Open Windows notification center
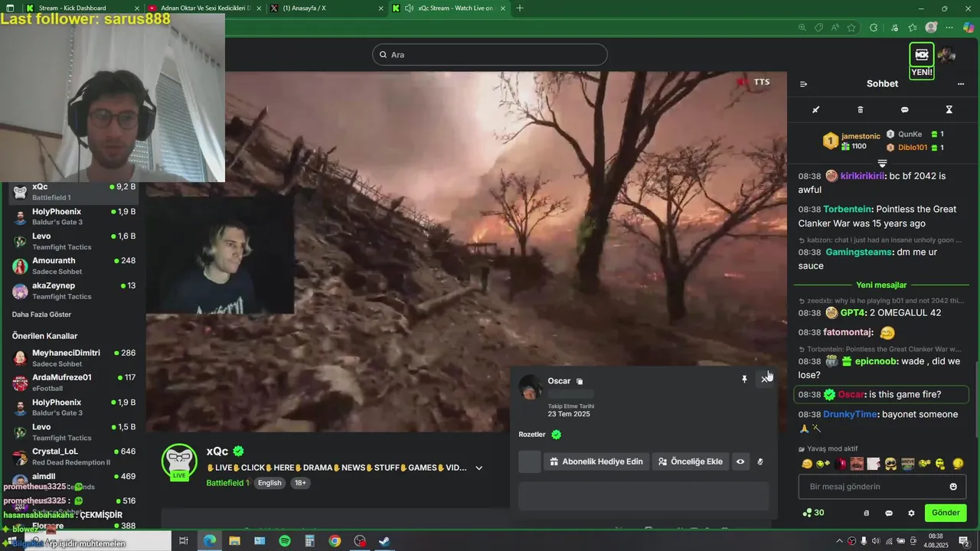980x551 pixels. [x=964, y=541]
